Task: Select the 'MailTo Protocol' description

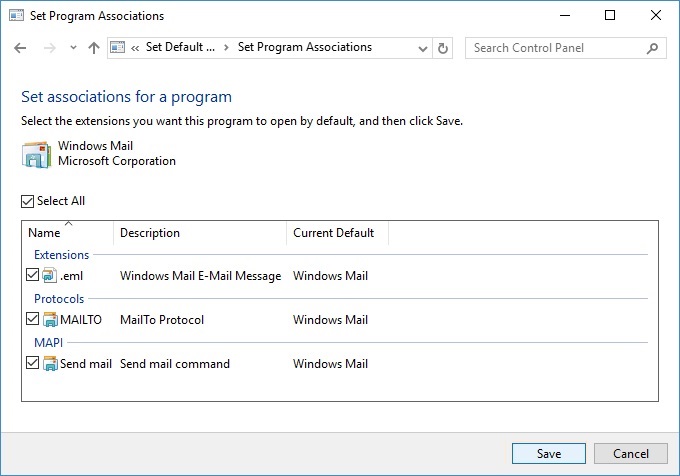Action: [162, 320]
